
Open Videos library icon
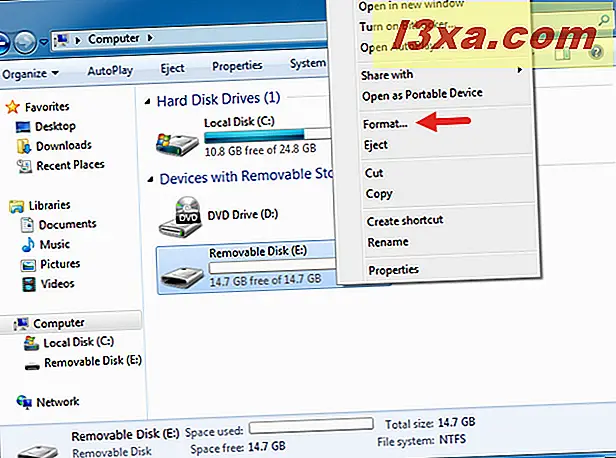click(x=29, y=284)
